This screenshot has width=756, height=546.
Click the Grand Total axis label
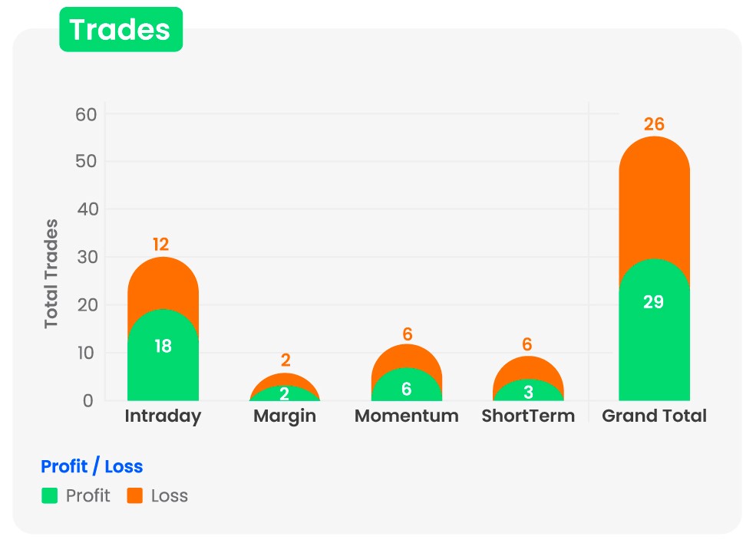(654, 416)
